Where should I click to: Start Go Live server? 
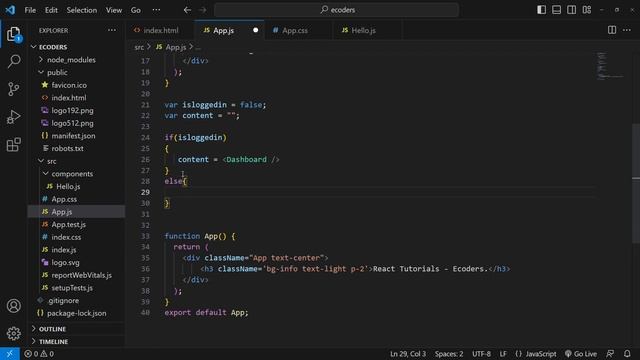click(x=580, y=354)
